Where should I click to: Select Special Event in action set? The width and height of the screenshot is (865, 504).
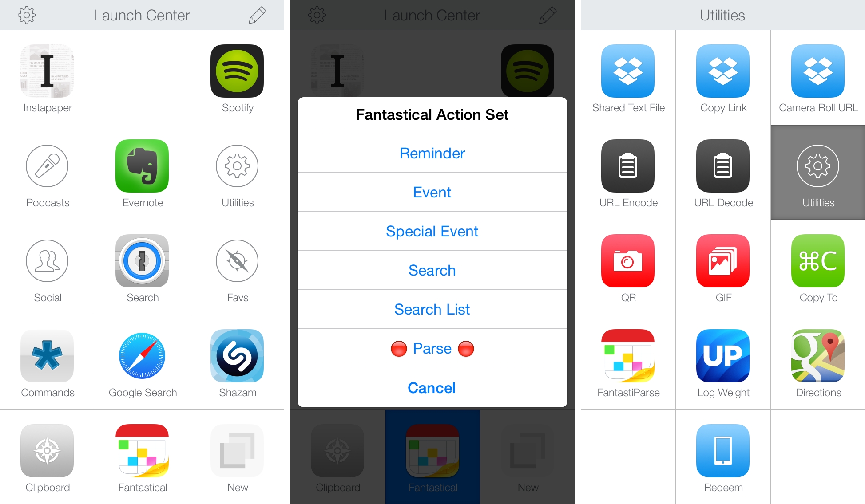pos(432,231)
